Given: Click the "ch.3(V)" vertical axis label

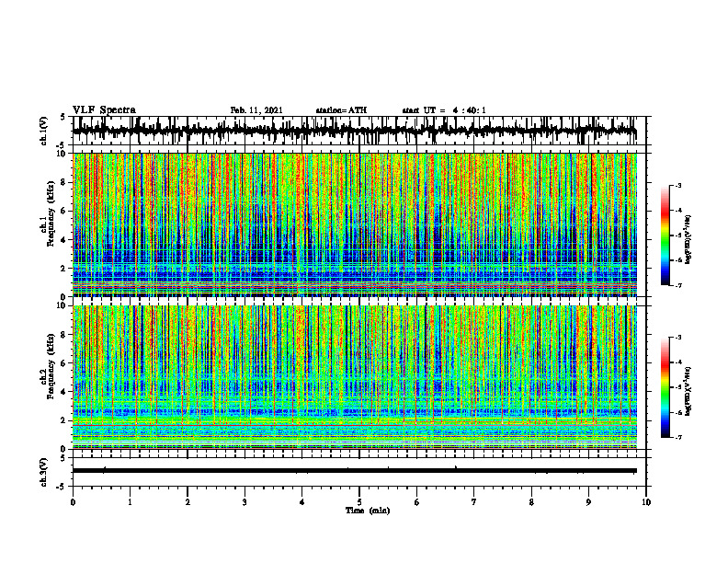Looking at the screenshot, I should pos(44,472).
